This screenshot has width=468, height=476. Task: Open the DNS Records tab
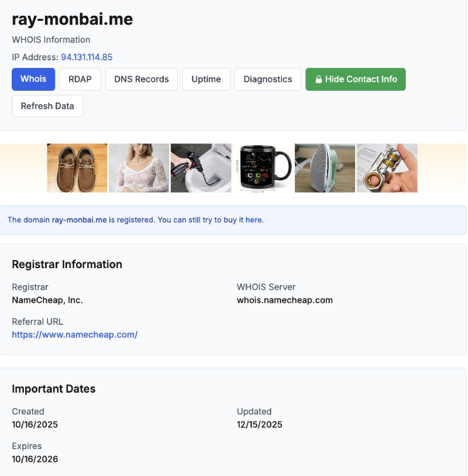pos(141,79)
